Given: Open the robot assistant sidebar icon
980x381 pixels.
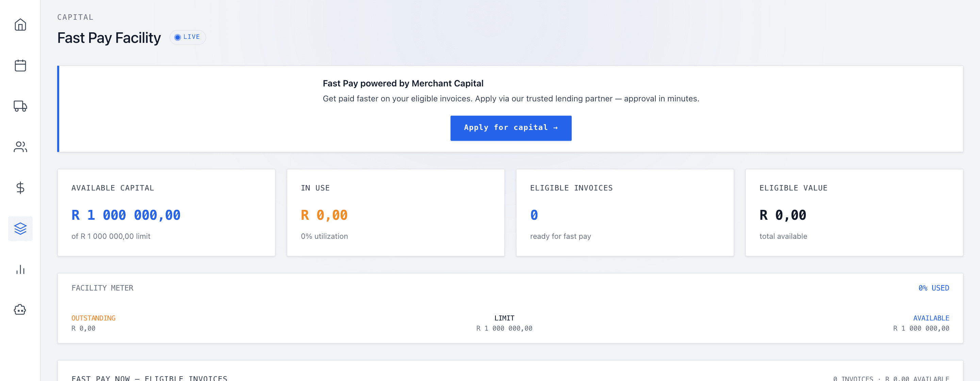Looking at the screenshot, I should [20, 310].
